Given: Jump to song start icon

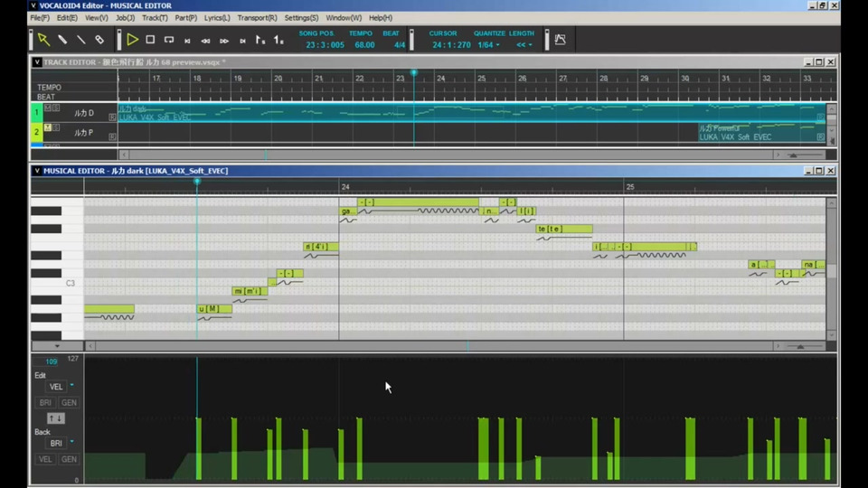Looking at the screenshot, I should 188,41.
